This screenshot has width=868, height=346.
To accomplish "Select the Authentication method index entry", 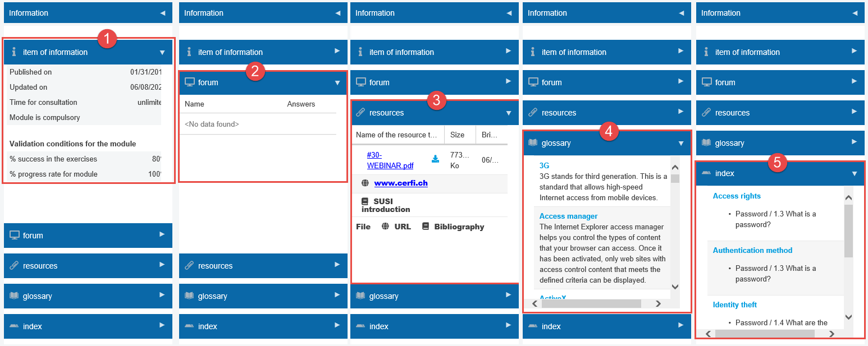I will point(752,250).
